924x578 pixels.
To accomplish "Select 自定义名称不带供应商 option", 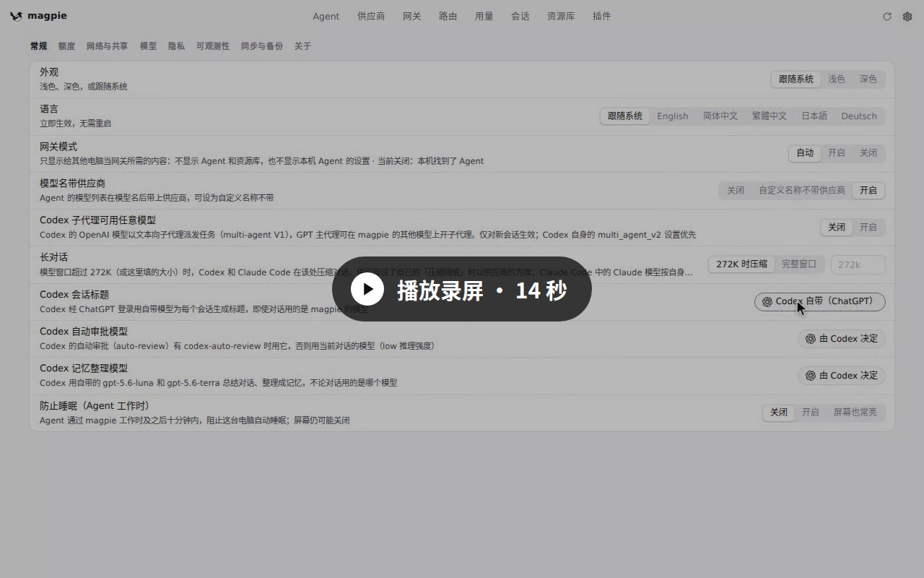I will point(802,190).
